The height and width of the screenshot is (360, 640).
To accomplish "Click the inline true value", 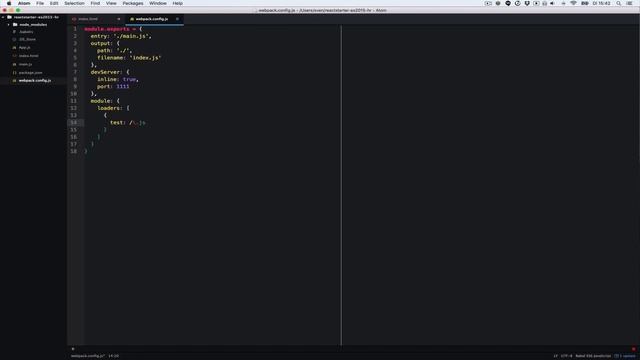I will (129, 79).
